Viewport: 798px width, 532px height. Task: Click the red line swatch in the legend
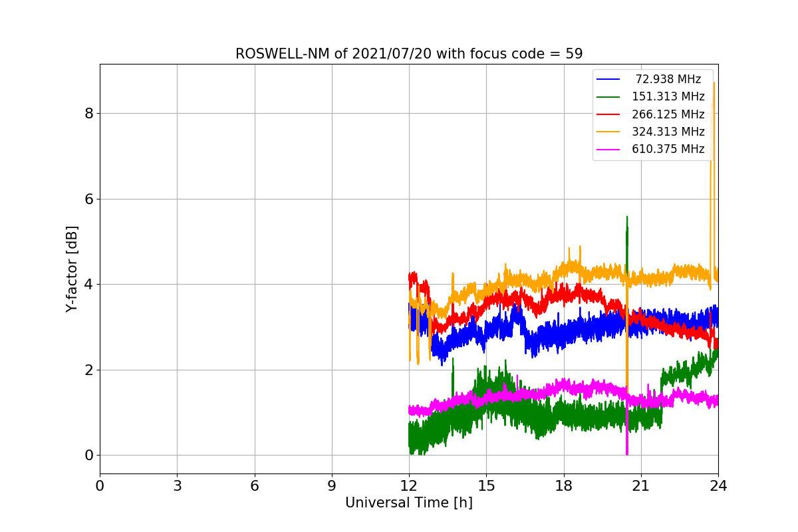coord(608,114)
